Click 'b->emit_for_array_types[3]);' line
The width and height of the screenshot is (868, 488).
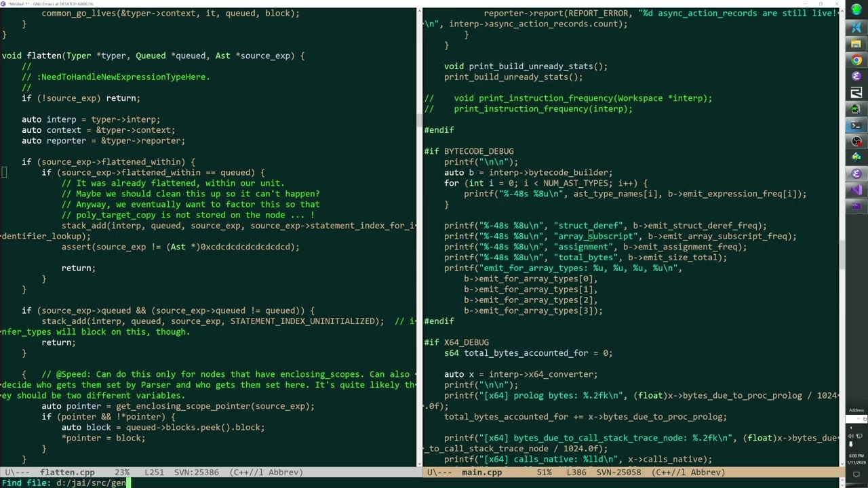pos(534,310)
